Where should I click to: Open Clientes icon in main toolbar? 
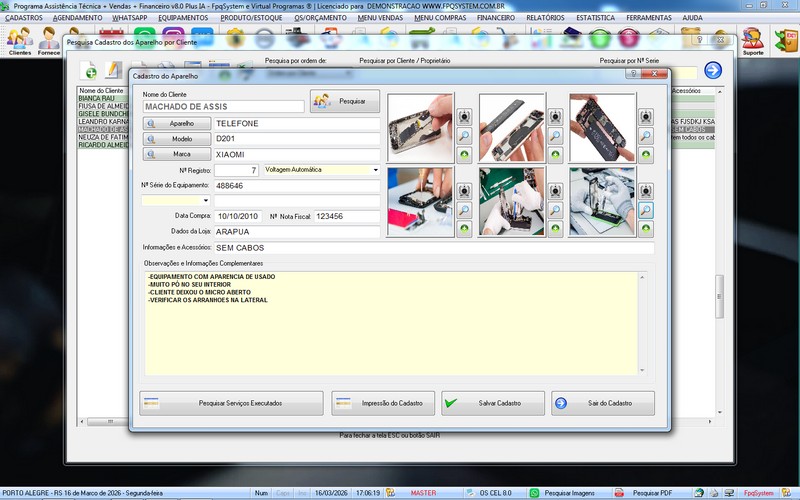pos(19,41)
